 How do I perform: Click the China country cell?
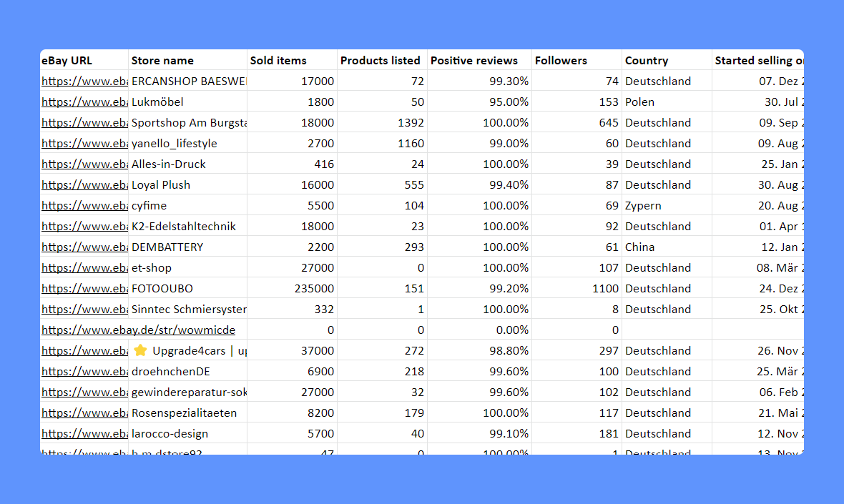pos(639,247)
